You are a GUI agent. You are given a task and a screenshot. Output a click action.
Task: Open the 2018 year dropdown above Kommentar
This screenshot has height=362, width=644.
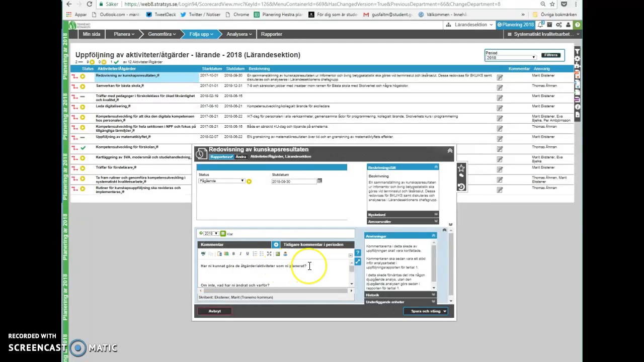211,234
